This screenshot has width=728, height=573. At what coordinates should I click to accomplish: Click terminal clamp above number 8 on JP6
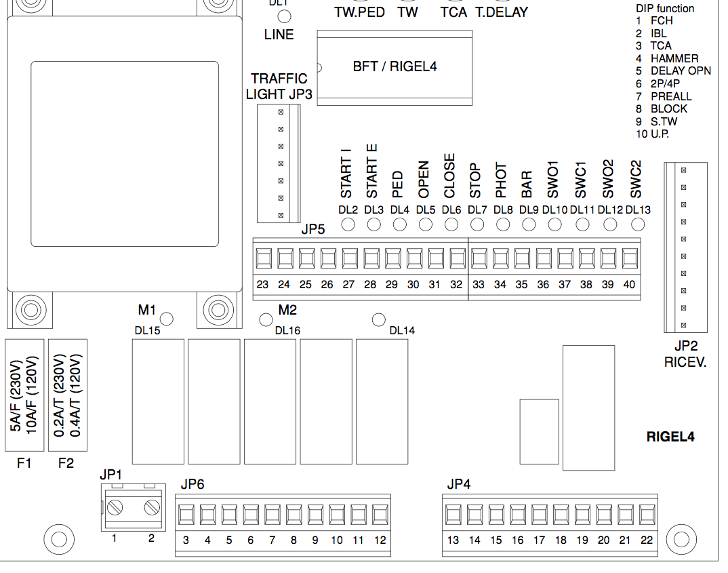coord(294,515)
